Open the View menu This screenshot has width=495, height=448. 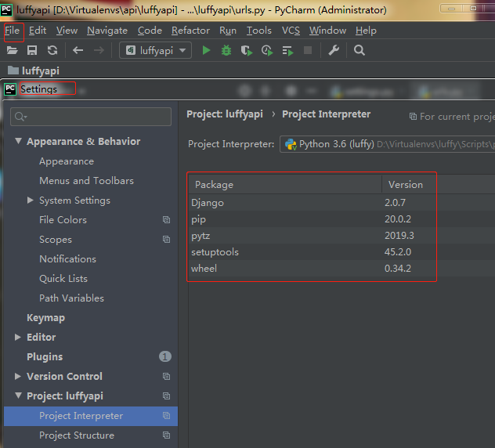coord(67,31)
